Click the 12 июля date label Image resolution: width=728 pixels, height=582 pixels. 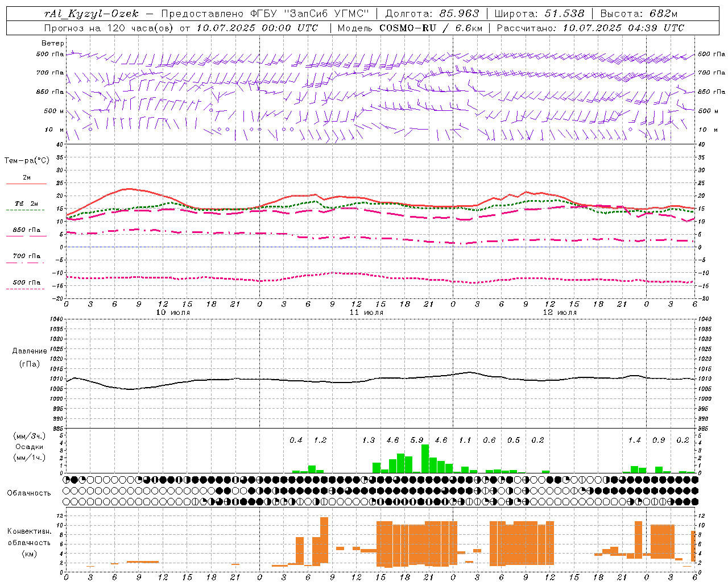click(560, 313)
